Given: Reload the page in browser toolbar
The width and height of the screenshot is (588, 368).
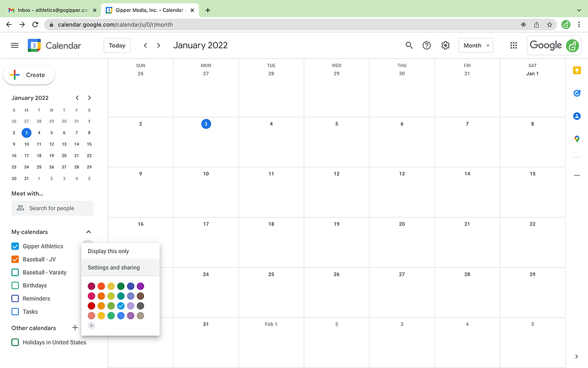Looking at the screenshot, I should (35, 24).
